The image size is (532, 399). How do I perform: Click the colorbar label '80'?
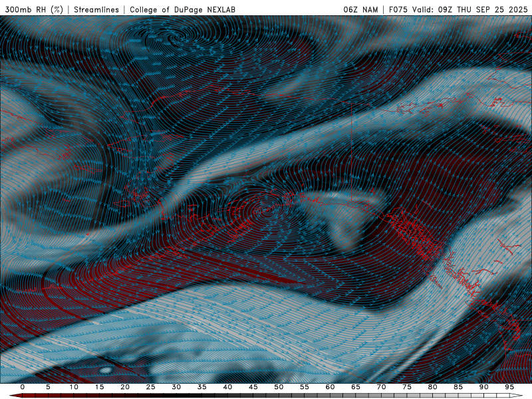tap(433, 387)
